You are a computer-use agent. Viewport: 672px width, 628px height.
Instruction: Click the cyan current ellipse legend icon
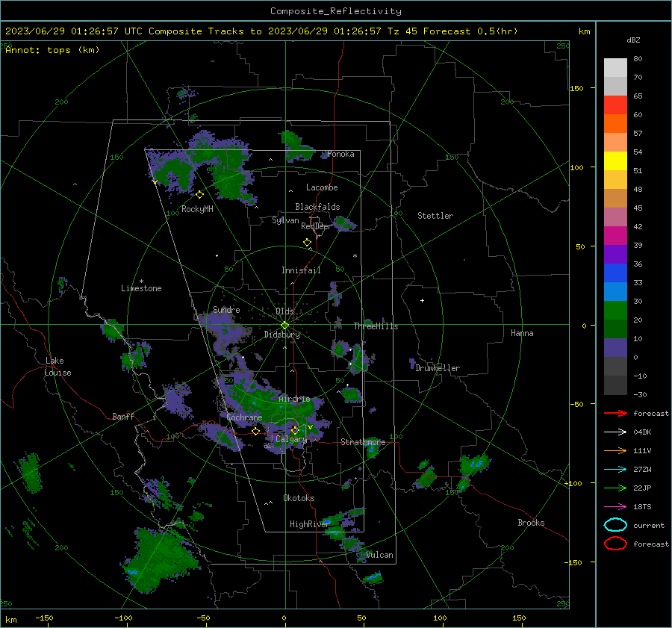tap(615, 525)
